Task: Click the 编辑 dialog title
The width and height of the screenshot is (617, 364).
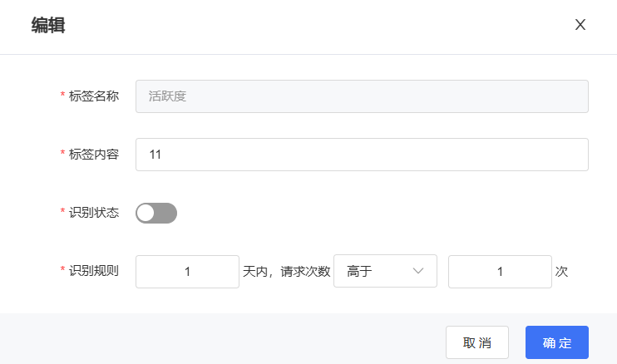Action: click(x=48, y=26)
